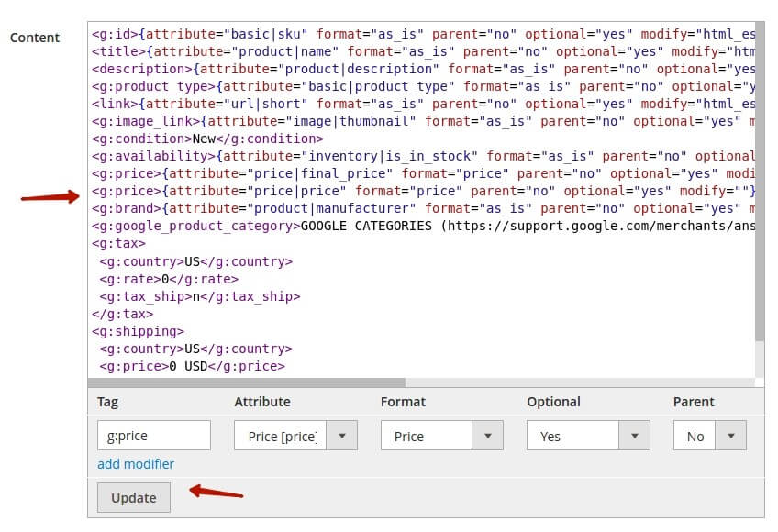Click the Update button
778x532 pixels.
click(x=133, y=497)
